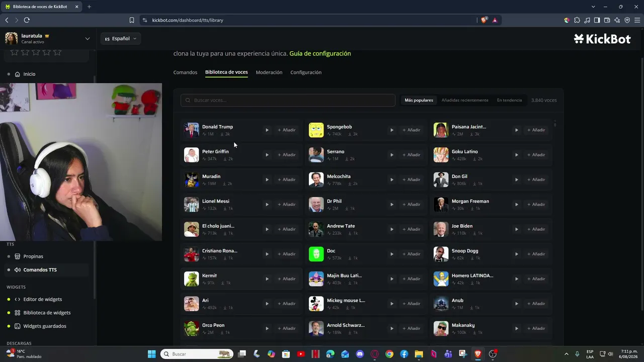Image resolution: width=644 pixels, height=362 pixels.
Task: Add the Mickey Mouse voice
Action: [412, 304]
